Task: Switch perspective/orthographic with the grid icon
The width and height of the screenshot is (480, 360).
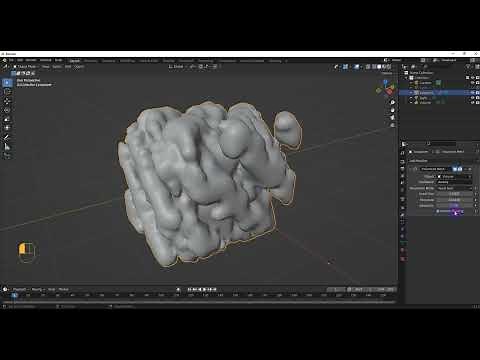Action: click(x=393, y=125)
